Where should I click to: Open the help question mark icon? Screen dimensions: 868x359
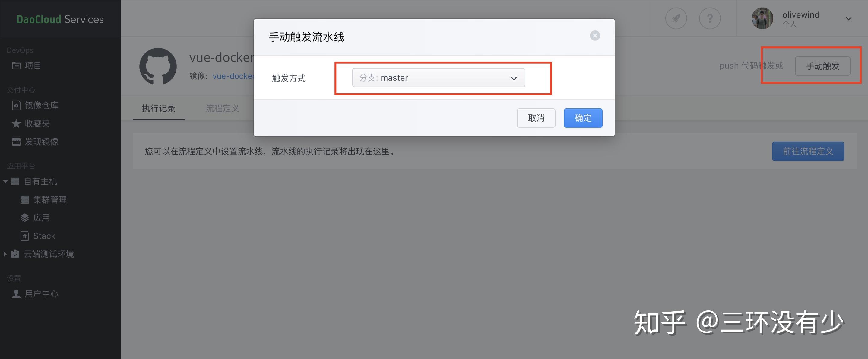(x=710, y=18)
